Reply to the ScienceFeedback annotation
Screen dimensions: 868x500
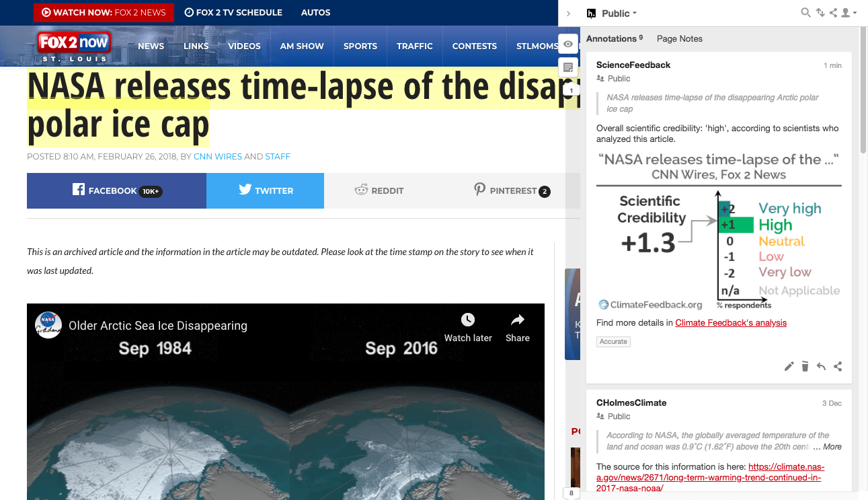[821, 367]
